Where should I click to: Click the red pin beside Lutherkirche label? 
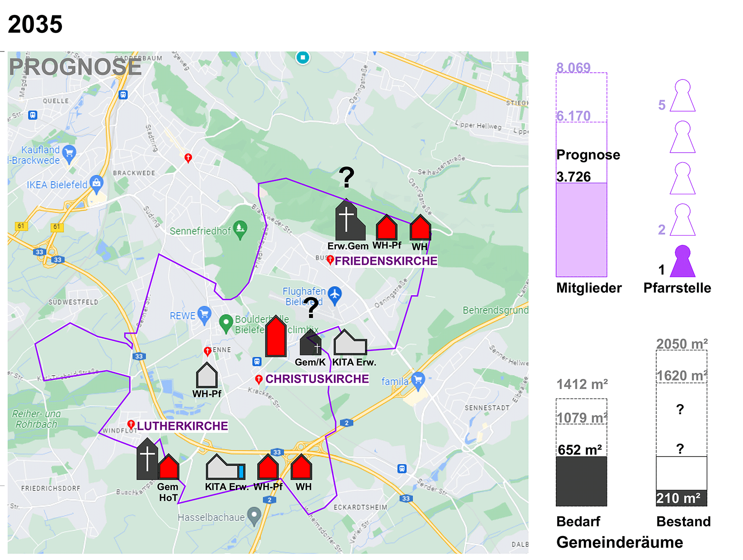click(x=131, y=425)
